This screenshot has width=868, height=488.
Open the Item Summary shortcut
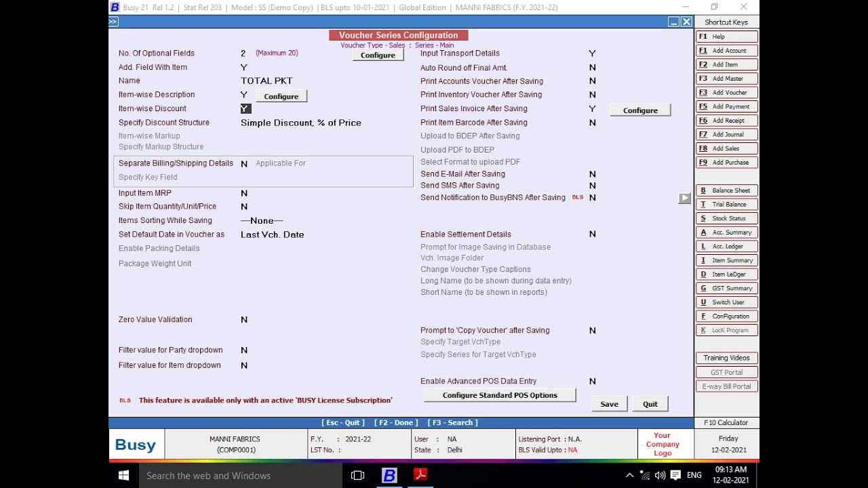click(726, 260)
